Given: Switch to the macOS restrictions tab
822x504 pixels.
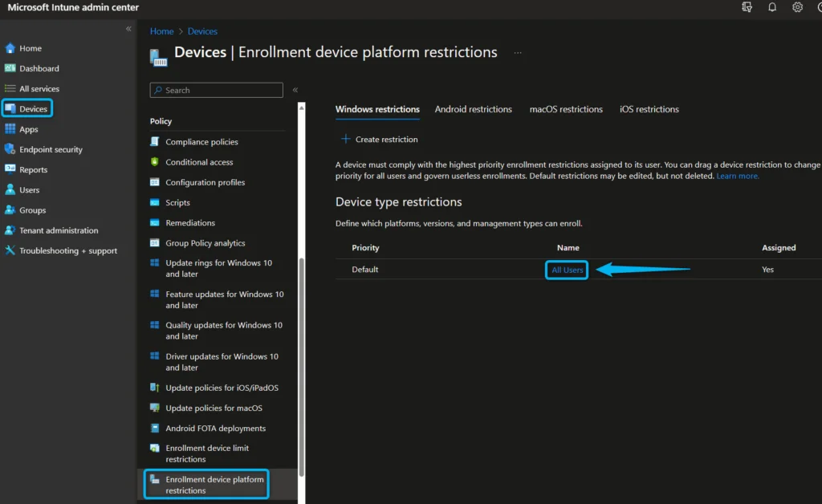Looking at the screenshot, I should pos(566,109).
